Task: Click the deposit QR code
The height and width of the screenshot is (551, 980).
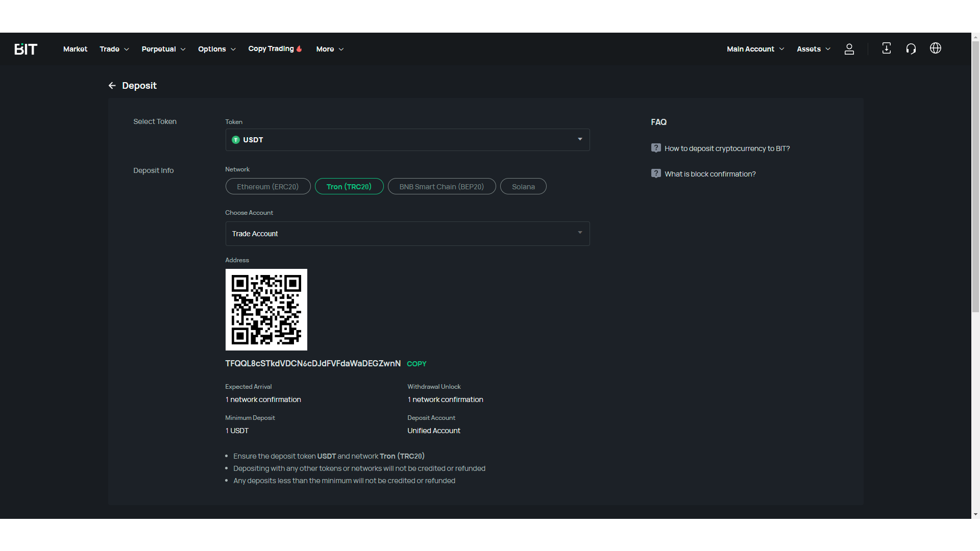Action: [266, 310]
